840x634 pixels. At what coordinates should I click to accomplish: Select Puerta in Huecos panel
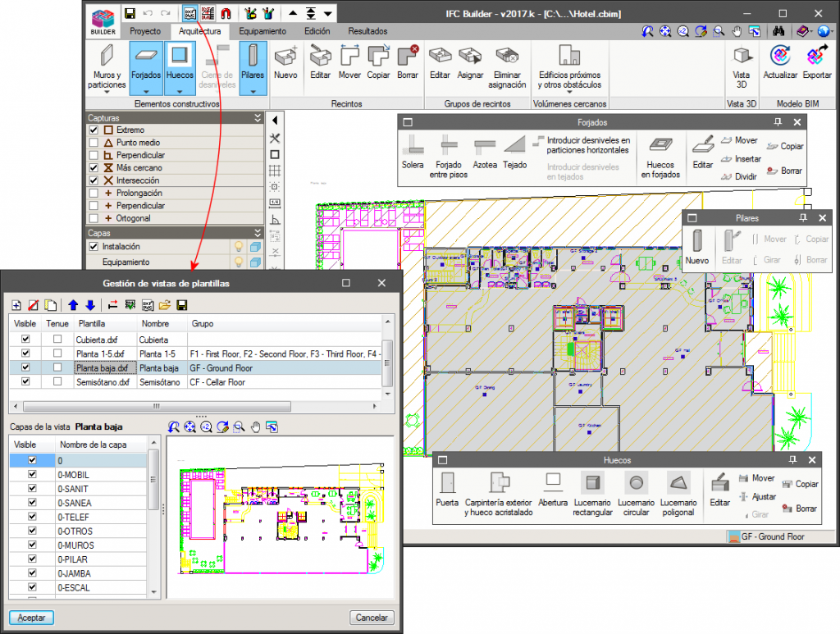click(x=447, y=490)
